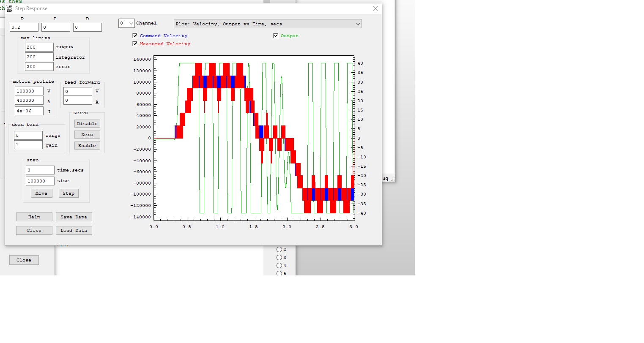The height and width of the screenshot is (343, 644).
Task: Click the Move button
Action: pos(41,193)
